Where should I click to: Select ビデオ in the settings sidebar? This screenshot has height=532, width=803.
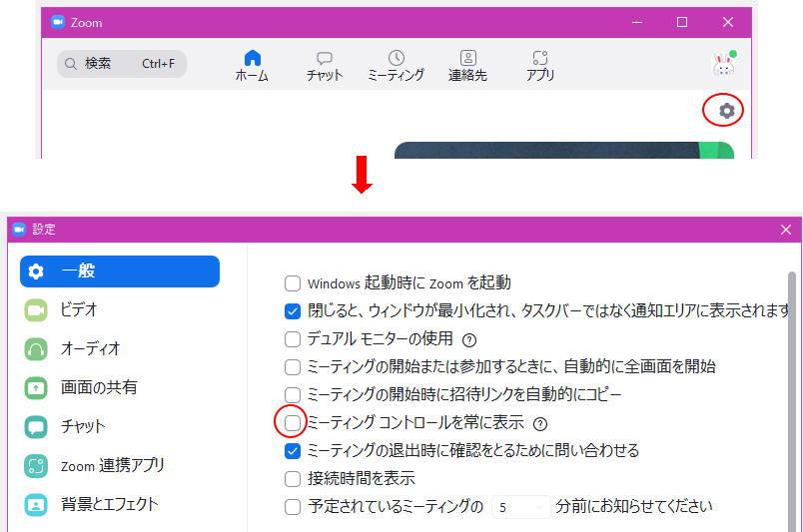click(x=120, y=309)
